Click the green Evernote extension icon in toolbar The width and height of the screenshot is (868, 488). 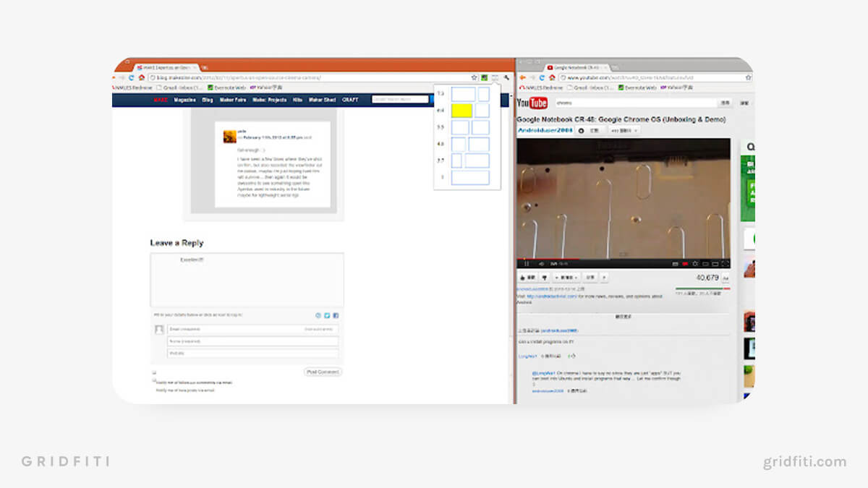pyautogui.click(x=484, y=77)
